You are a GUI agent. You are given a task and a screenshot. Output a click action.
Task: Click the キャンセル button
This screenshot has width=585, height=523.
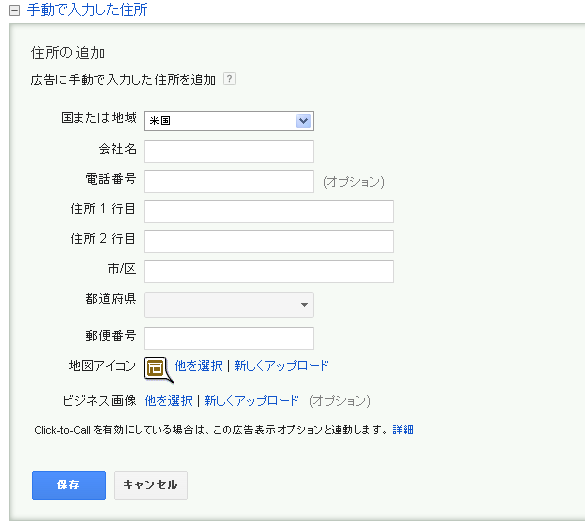pos(151,485)
